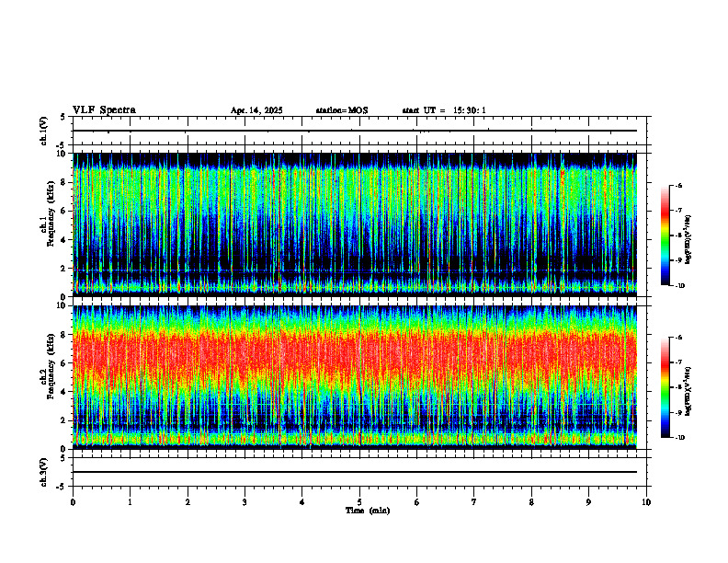Screen dimensions: 728x563
Task: Click the "1" tick on the time axis
Action: click(x=130, y=502)
